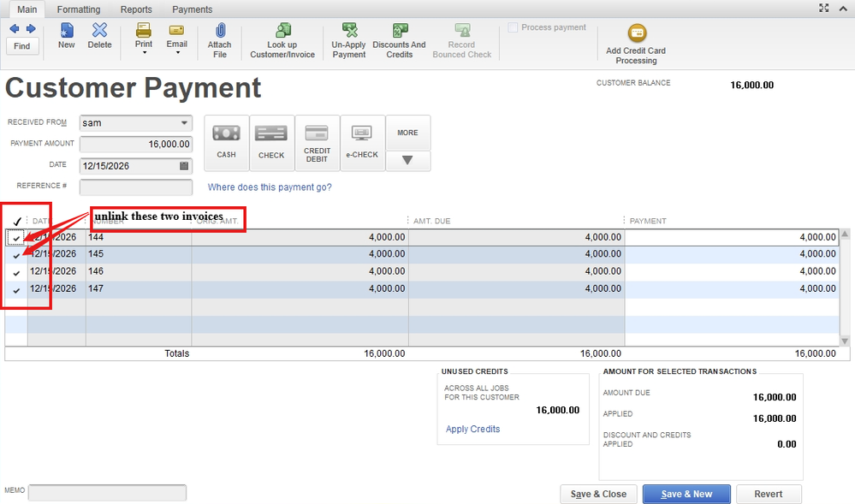
Task: Choose CHECK payment method
Action: [x=271, y=142]
